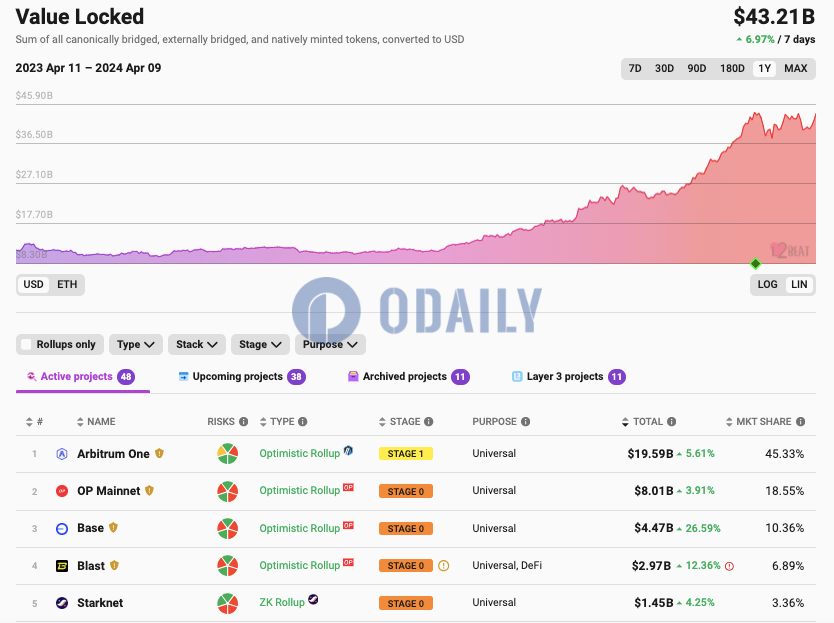
Task: Click Starknet's ZK Rollup type label
Action: 282,603
